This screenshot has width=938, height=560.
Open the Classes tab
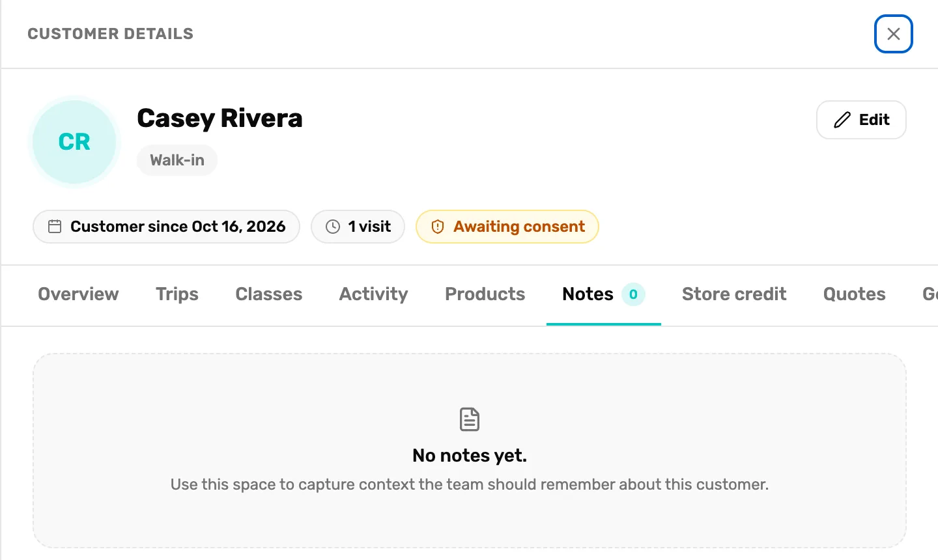269,294
